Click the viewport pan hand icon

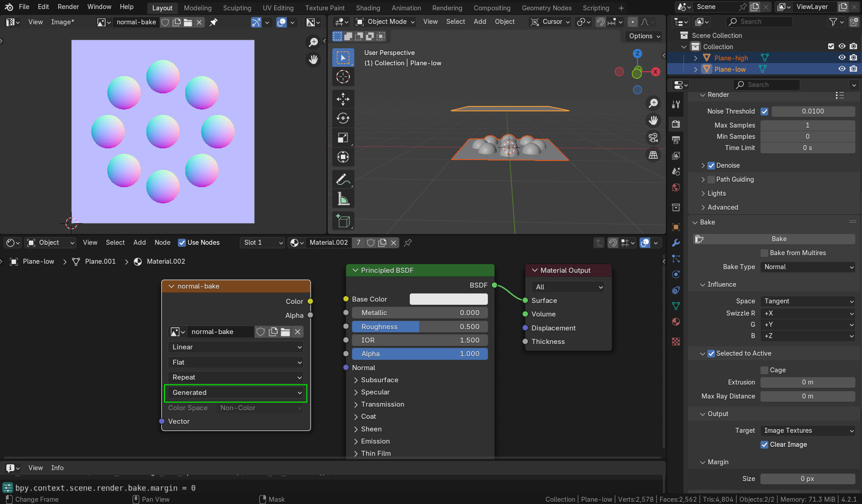pos(653,120)
